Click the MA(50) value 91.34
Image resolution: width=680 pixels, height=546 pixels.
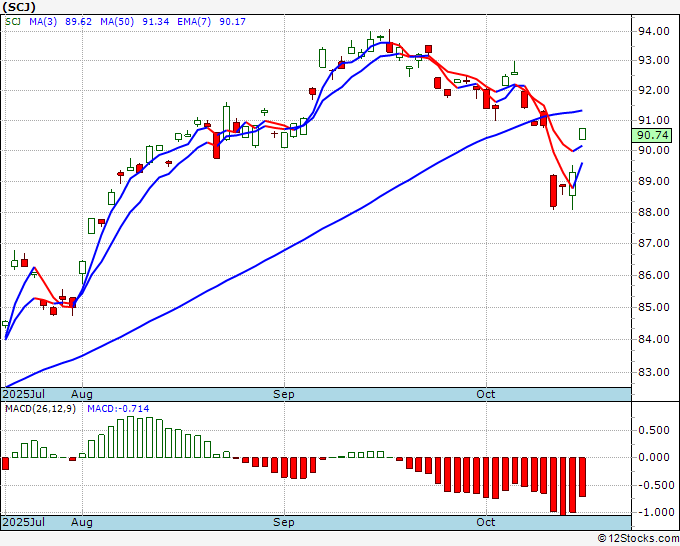coord(156,22)
